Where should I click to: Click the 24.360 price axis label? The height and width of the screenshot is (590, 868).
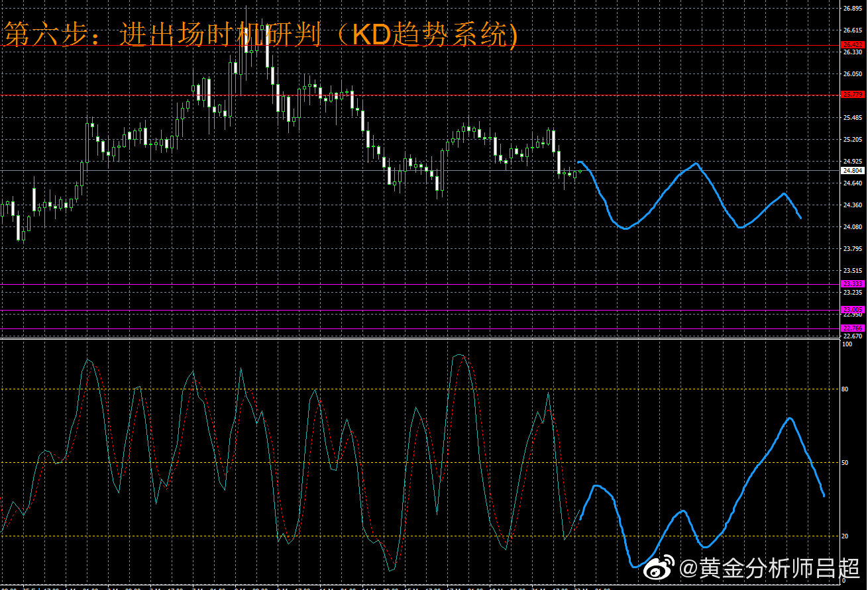tap(852, 205)
